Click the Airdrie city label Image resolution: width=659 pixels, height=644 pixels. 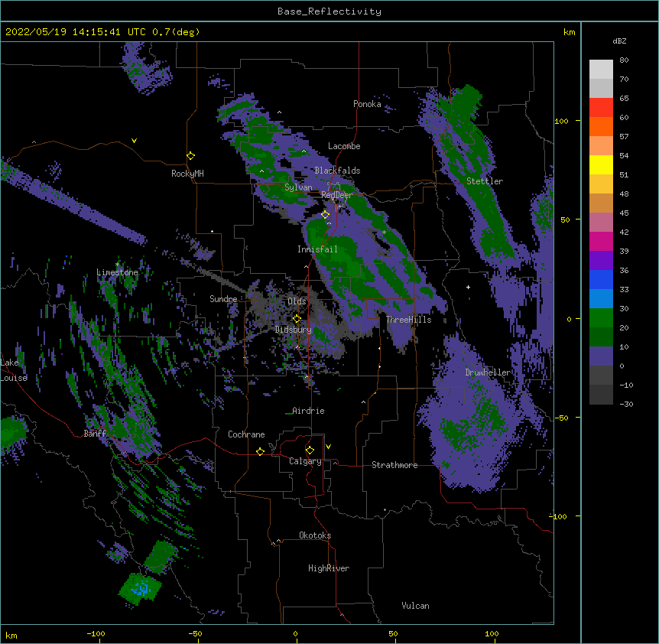point(308,411)
